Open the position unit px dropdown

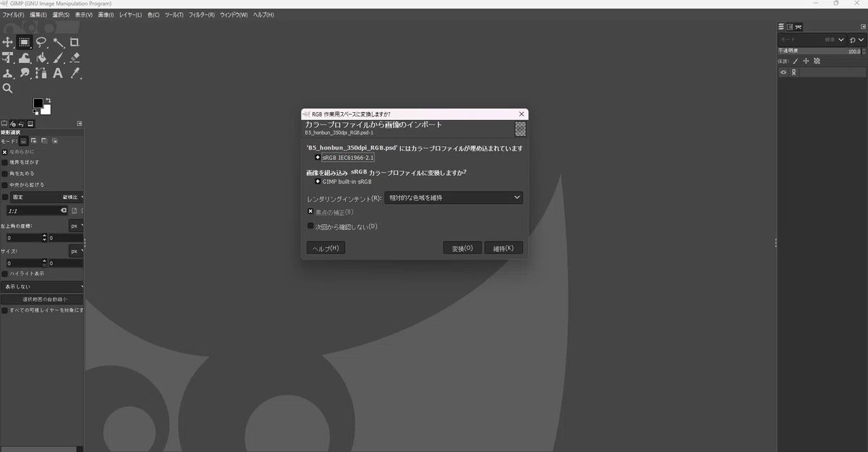76,226
